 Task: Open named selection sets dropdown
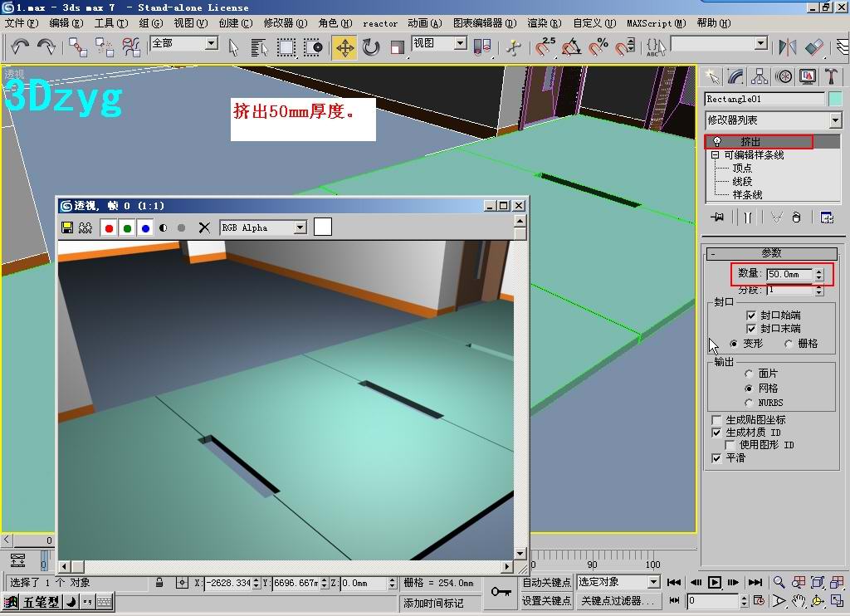coord(761,43)
